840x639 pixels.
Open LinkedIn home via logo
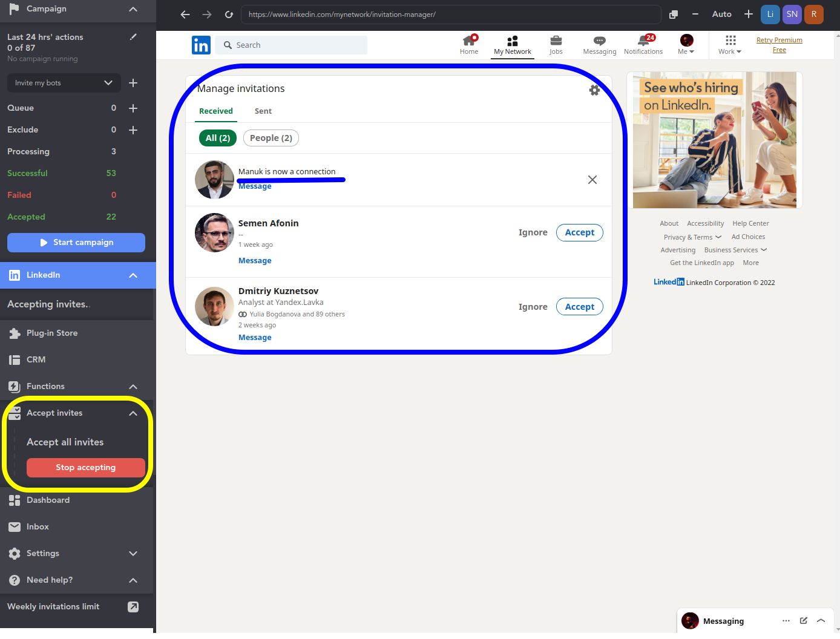pos(201,45)
